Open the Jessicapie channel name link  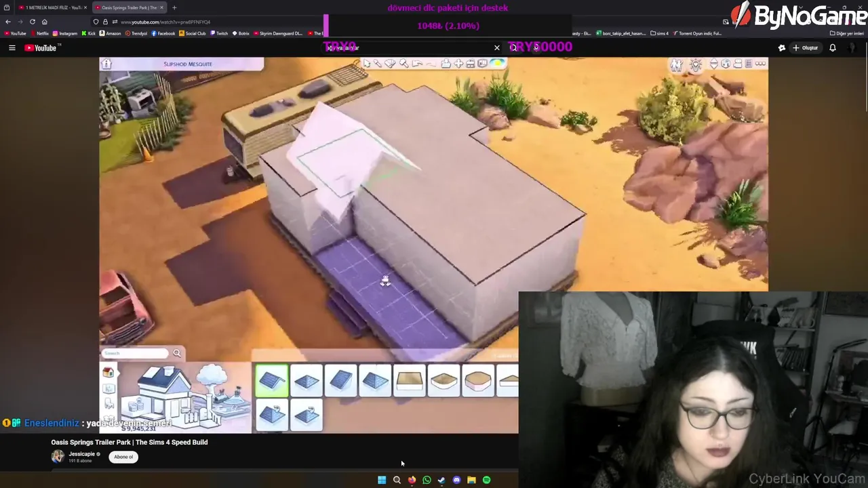(81, 454)
